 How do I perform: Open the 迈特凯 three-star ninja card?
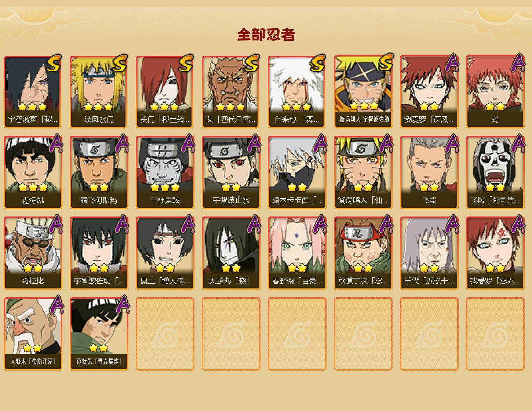33,172
